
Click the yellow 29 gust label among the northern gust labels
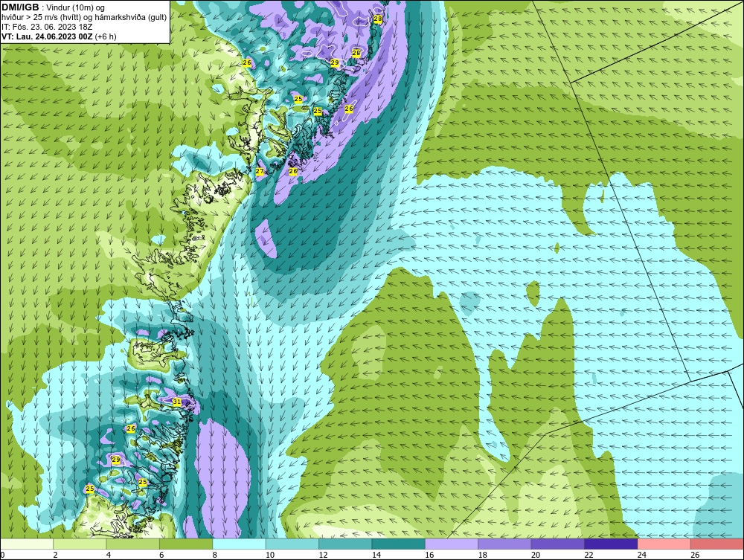point(335,62)
